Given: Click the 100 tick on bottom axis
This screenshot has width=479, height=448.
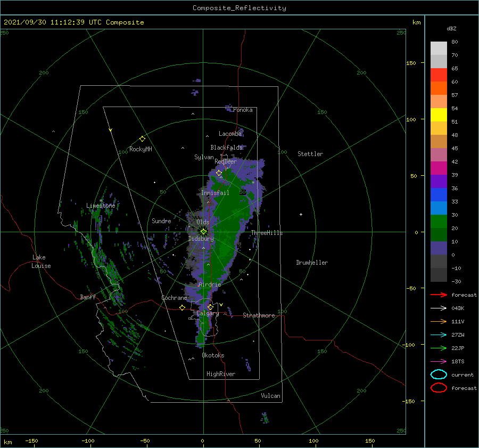Looking at the screenshot, I should [313, 441].
